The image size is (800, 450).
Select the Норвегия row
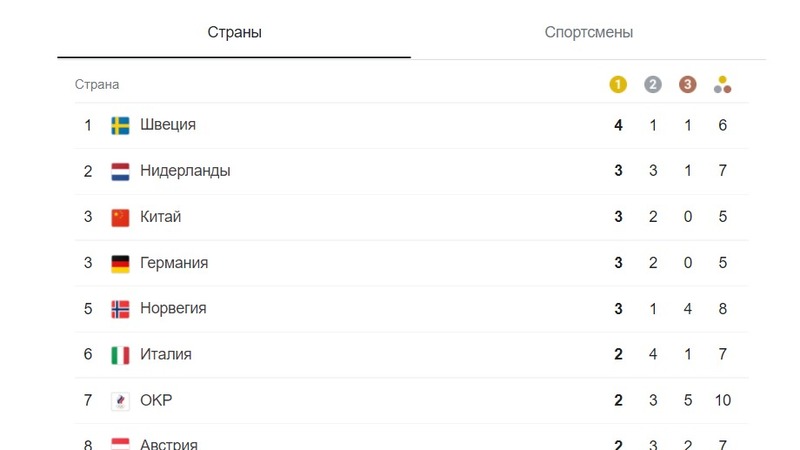[x=412, y=309]
